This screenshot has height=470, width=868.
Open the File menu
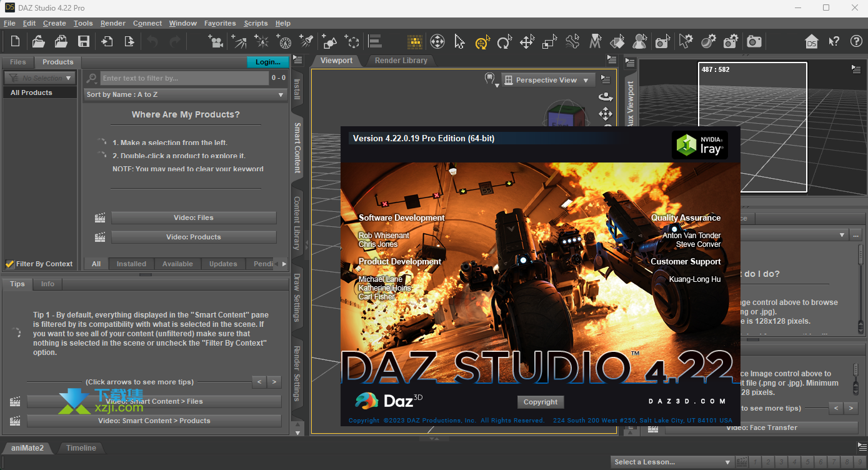(x=9, y=23)
